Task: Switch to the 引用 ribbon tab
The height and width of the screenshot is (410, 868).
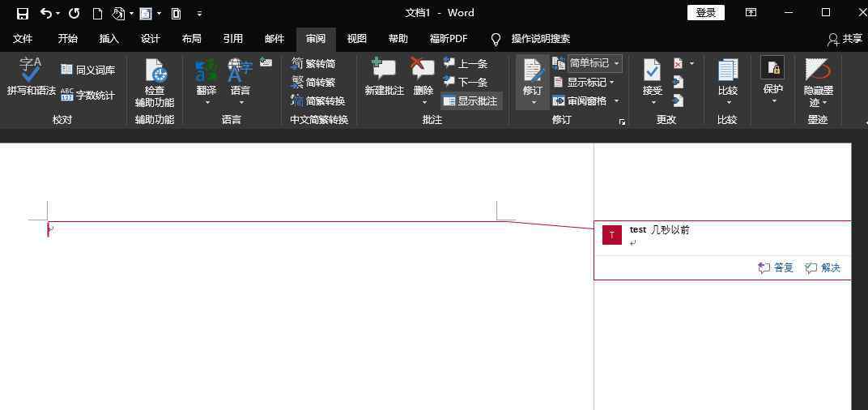Action: point(233,39)
